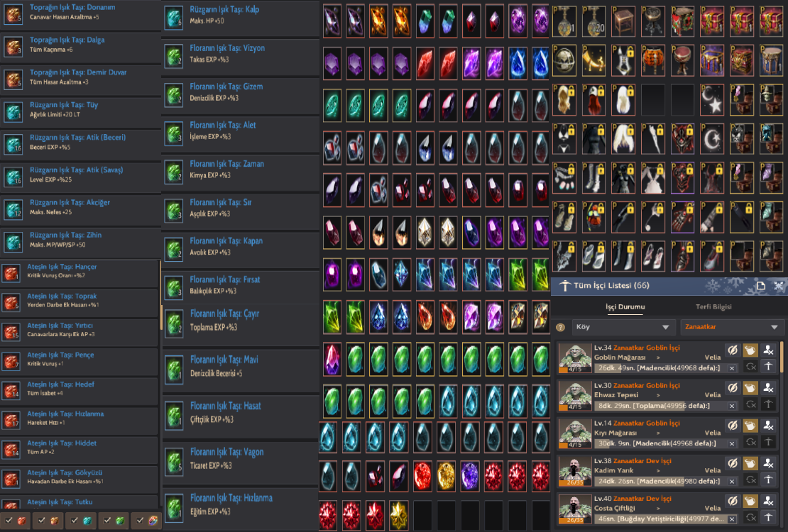788x532 pixels.
Task: Click the document icon in worker list header
Action: coord(760,286)
